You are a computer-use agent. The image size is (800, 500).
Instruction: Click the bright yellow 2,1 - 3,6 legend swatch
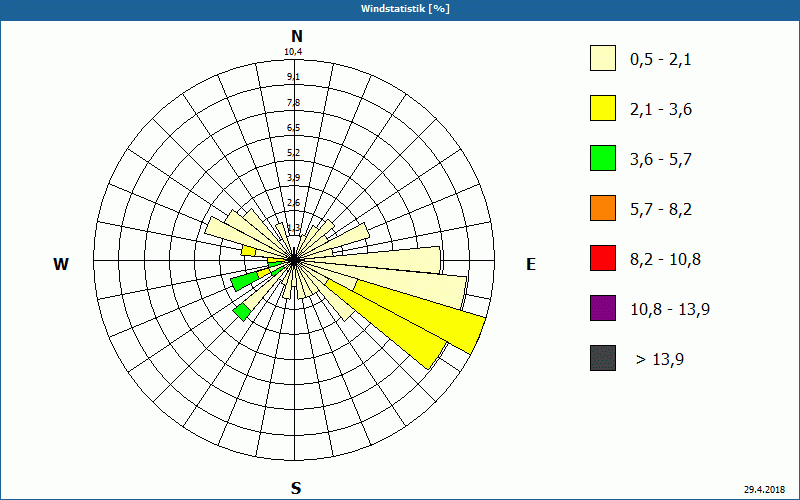(603, 108)
